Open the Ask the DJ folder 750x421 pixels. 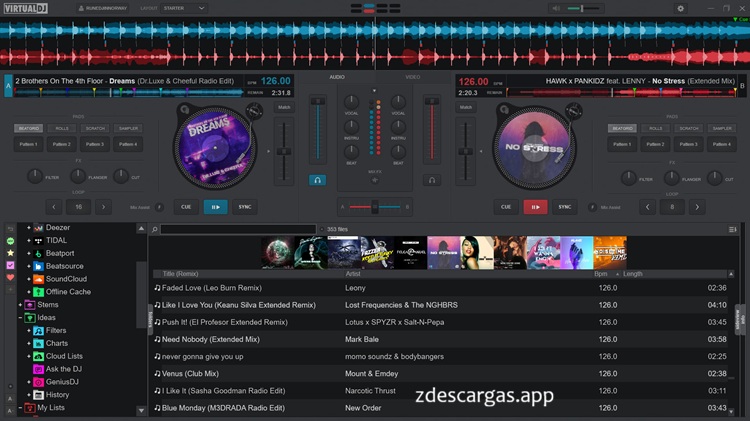pyautogui.click(x=58, y=369)
